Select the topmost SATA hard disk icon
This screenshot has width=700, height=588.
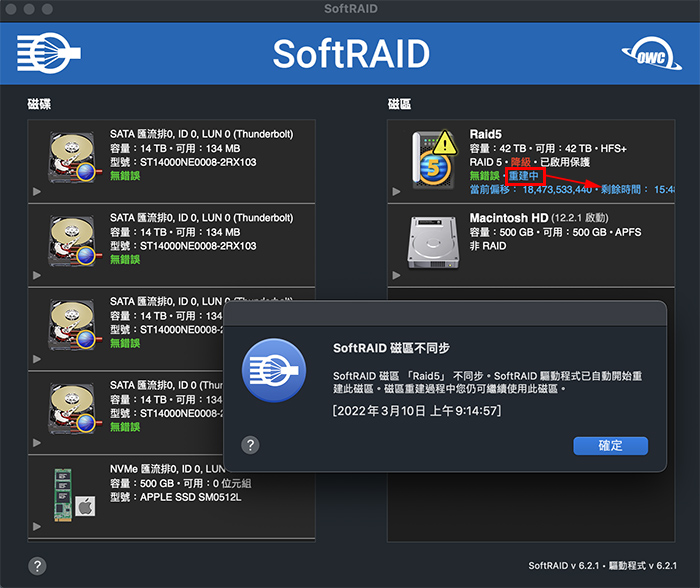[x=73, y=157]
